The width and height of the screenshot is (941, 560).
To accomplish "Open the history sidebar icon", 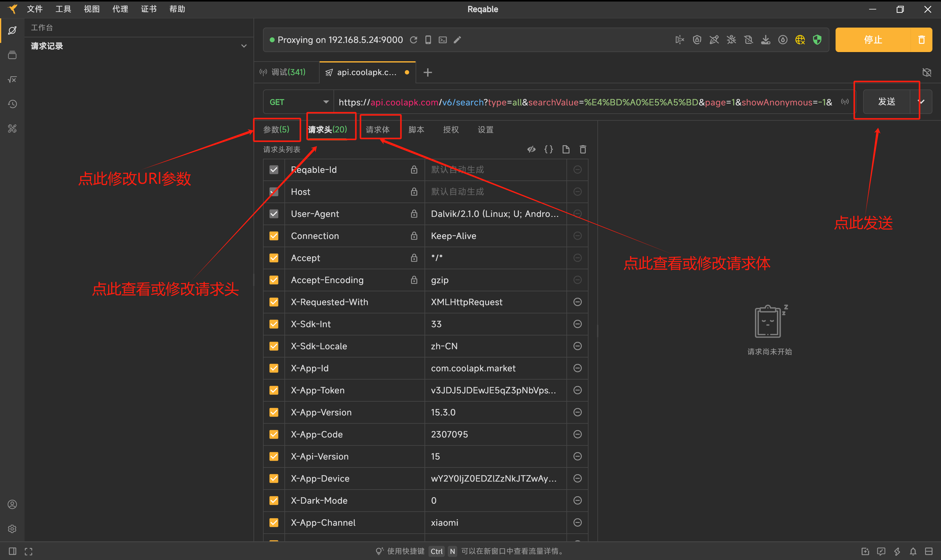I will (13, 104).
